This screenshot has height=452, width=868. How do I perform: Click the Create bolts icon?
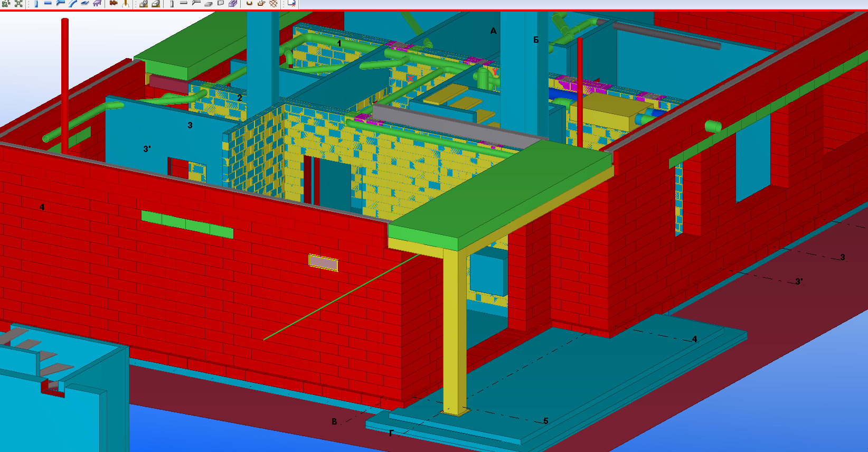pos(113,3)
